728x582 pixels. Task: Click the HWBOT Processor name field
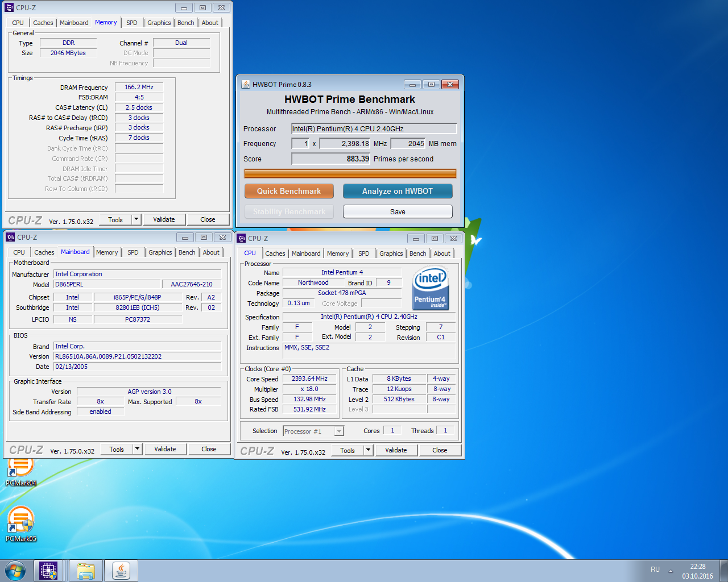pos(374,129)
